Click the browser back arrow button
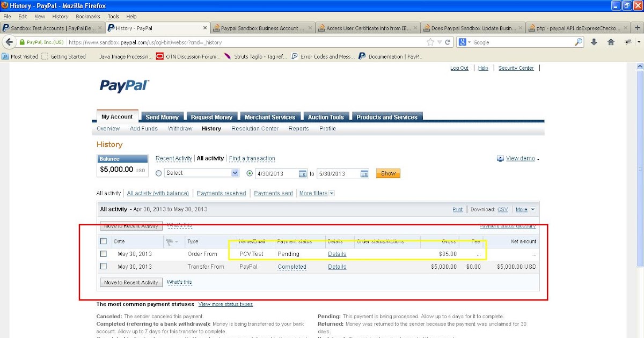This screenshot has height=338, width=644. [x=9, y=42]
